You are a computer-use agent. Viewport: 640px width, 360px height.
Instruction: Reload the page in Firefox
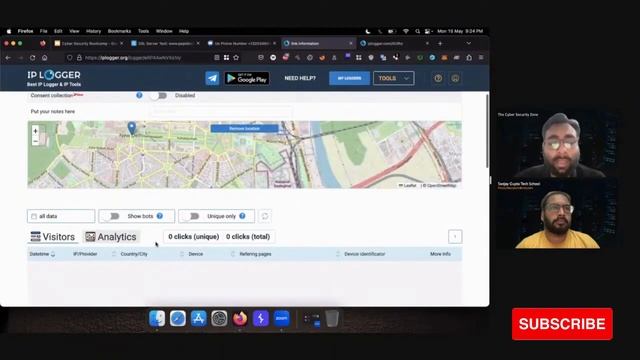coord(32,58)
